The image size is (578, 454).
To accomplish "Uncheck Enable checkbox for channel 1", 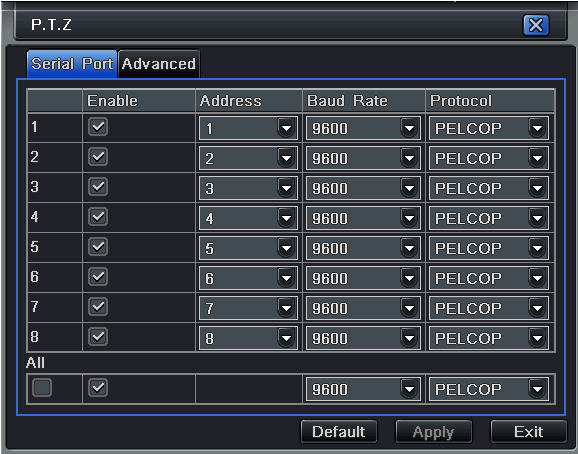I will coord(98,127).
